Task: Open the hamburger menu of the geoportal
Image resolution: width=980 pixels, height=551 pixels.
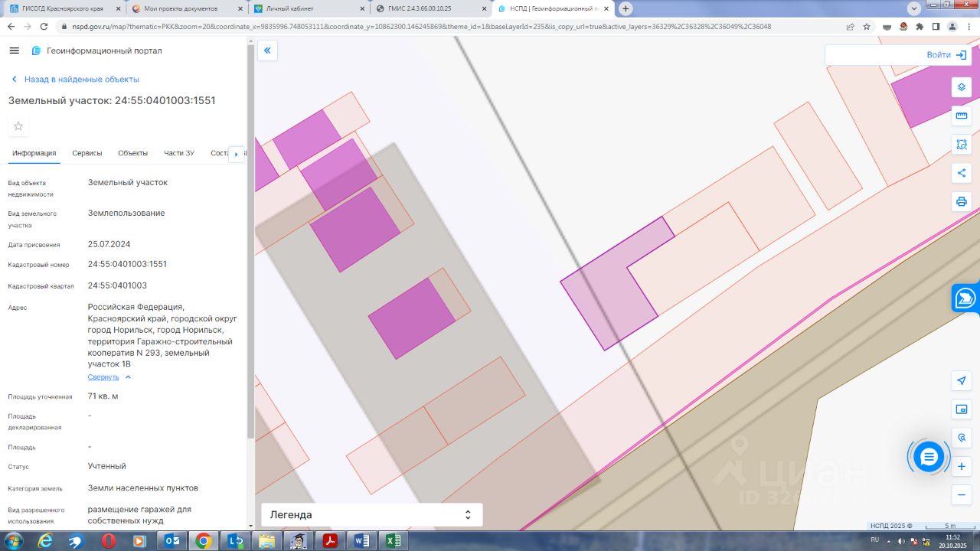Action: pyautogui.click(x=14, y=51)
